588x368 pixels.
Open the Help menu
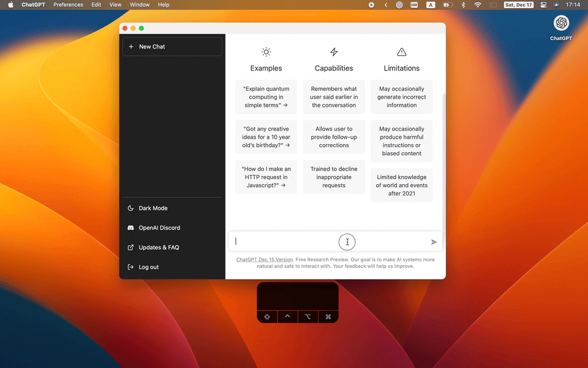point(163,4)
